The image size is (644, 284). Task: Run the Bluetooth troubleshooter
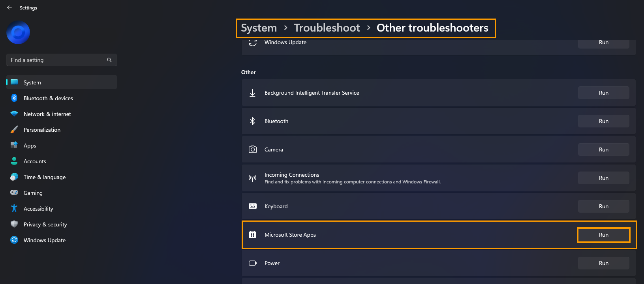604,121
